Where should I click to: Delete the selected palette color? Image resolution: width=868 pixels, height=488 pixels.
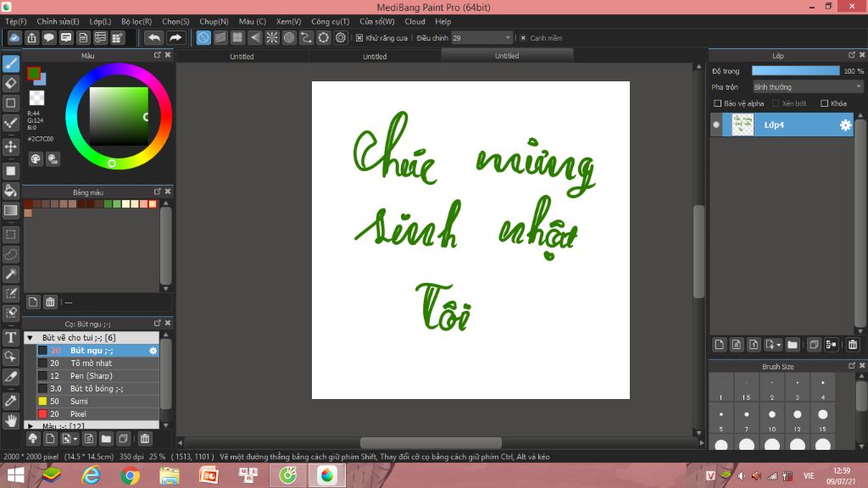pyautogui.click(x=50, y=302)
